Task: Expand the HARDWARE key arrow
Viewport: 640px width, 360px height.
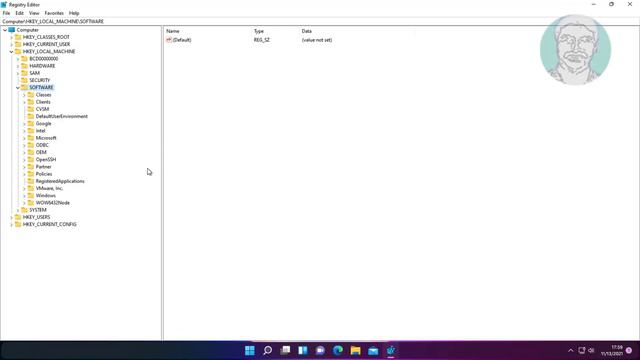Action: click(18, 66)
